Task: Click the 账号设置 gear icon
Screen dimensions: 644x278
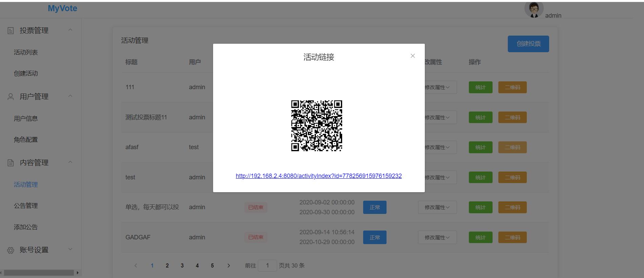Action: pyautogui.click(x=11, y=250)
